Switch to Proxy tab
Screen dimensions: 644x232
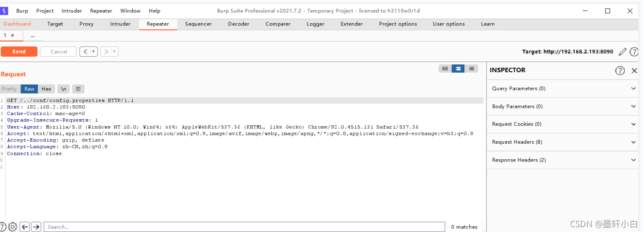(86, 24)
